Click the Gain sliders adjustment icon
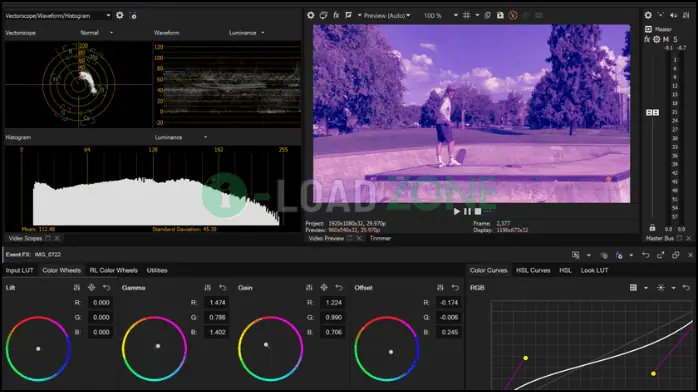 (x=309, y=287)
